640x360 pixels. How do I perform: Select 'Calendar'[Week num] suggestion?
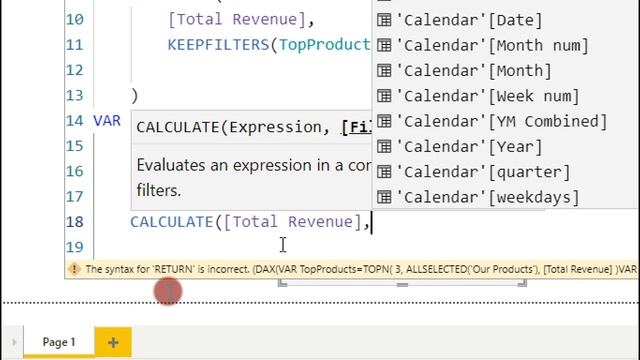506,96
